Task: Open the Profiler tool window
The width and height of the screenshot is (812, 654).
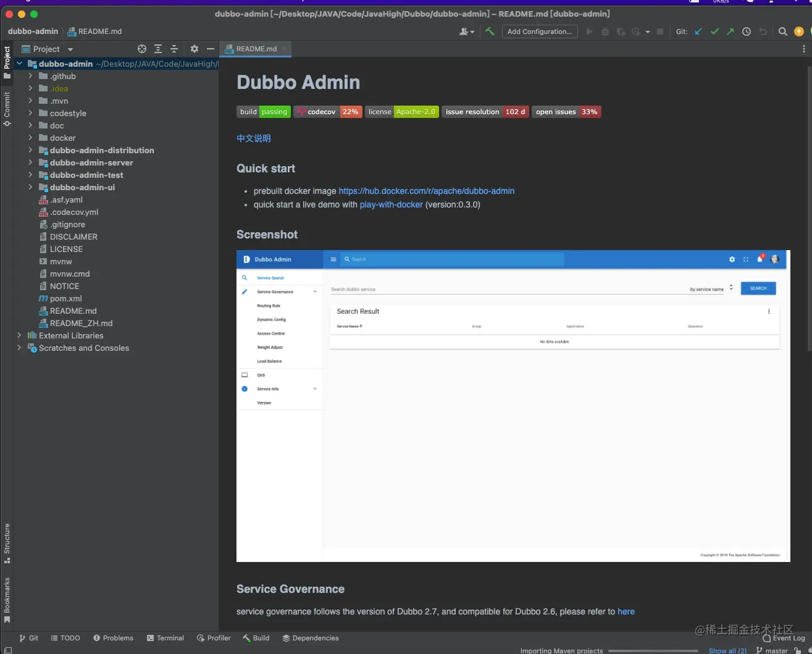Action: (x=214, y=638)
